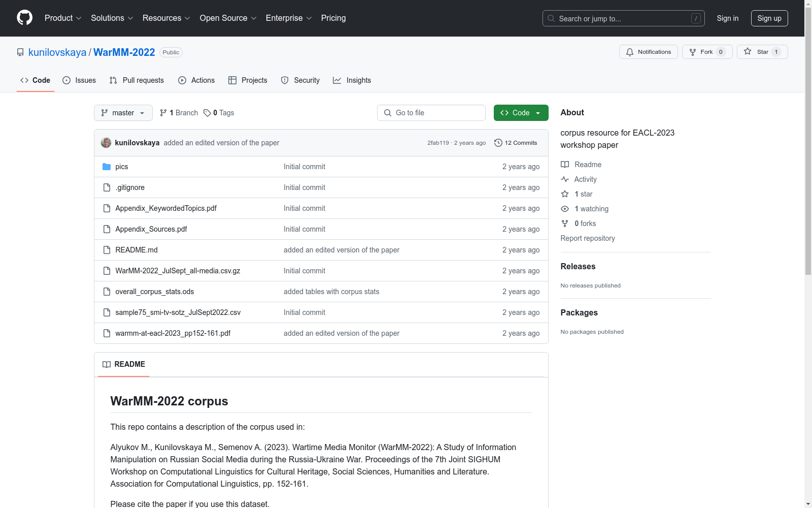Open the Actions tab

[x=196, y=80]
